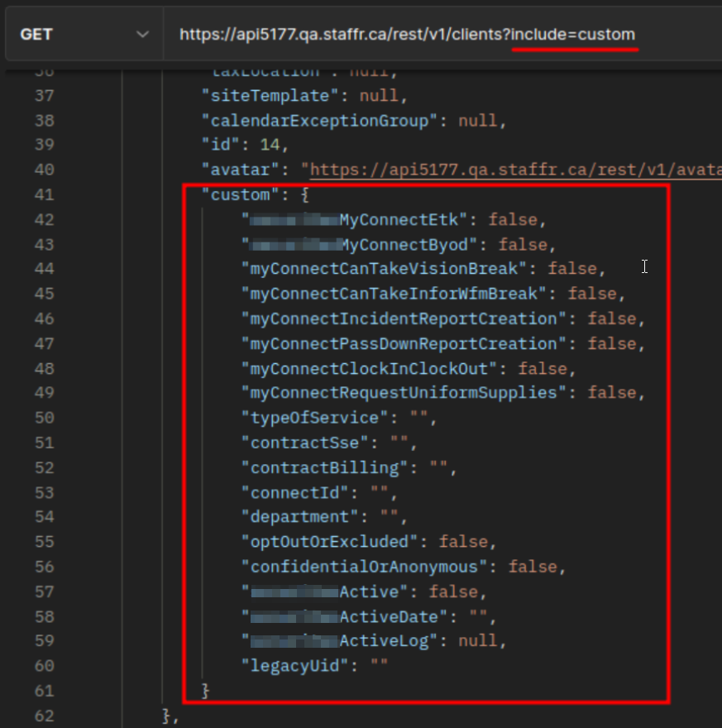Screen dimensions: 722x728
Task: Click the "contractBilling" key
Action: (x=324, y=467)
